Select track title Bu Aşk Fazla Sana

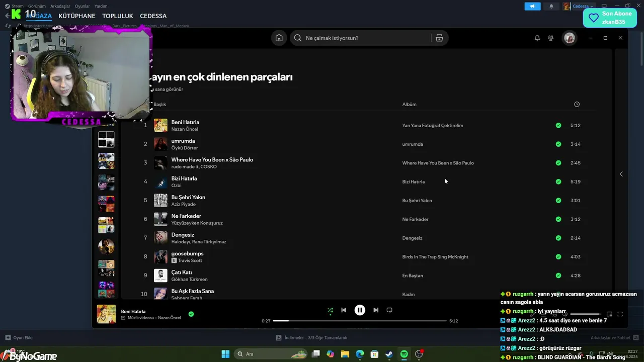click(x=193, y=291)
